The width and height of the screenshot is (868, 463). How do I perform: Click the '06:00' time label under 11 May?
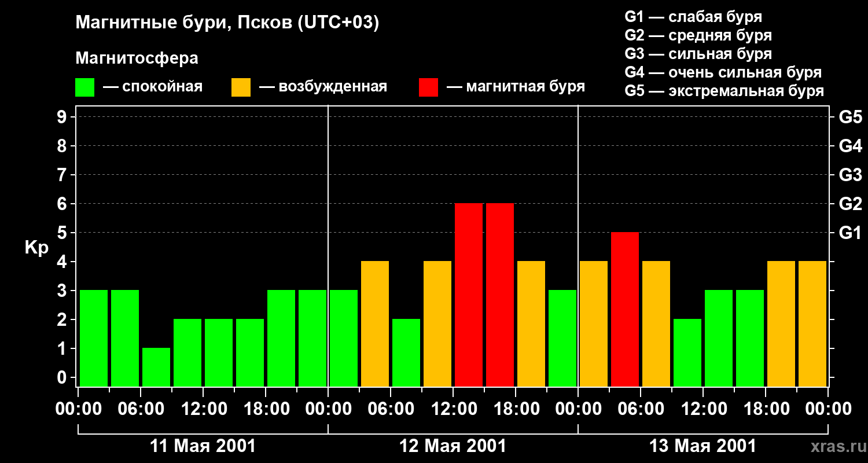(140, 409)
